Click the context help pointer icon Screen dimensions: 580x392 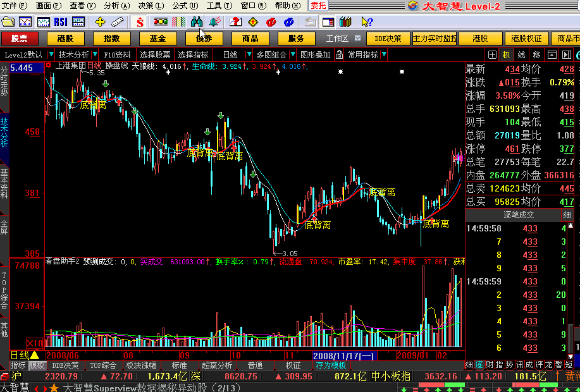point(367,22)
